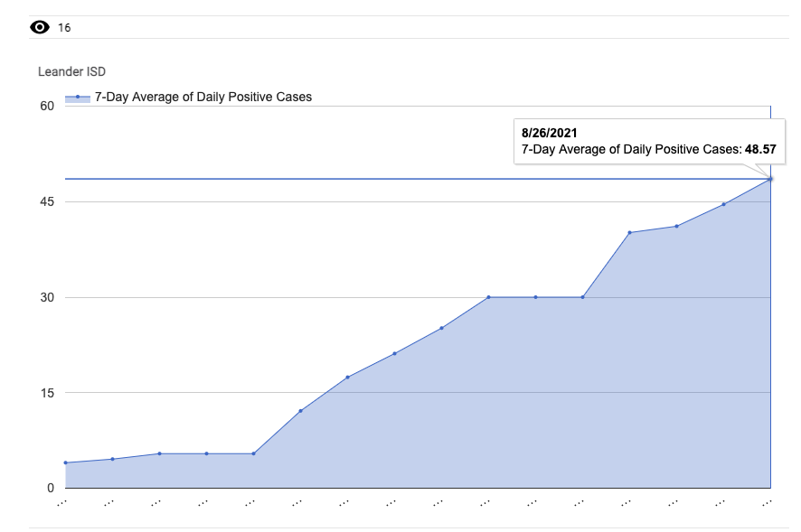Click the last data point on the 30 plateau

click(x=582, y=297)
